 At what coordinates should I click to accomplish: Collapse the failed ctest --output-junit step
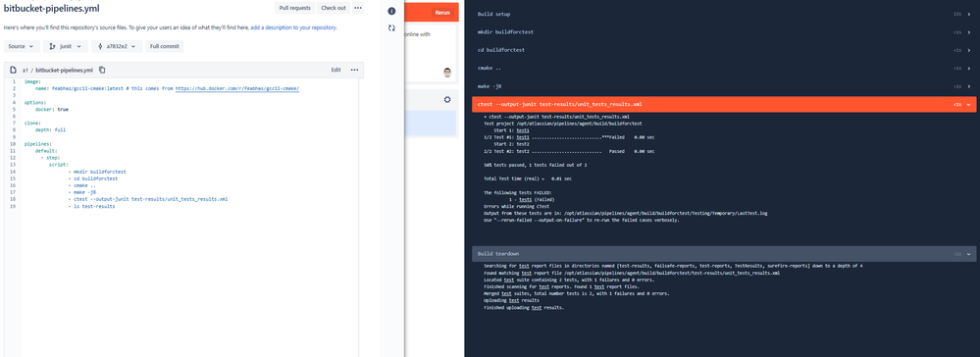tap(723, 104)
